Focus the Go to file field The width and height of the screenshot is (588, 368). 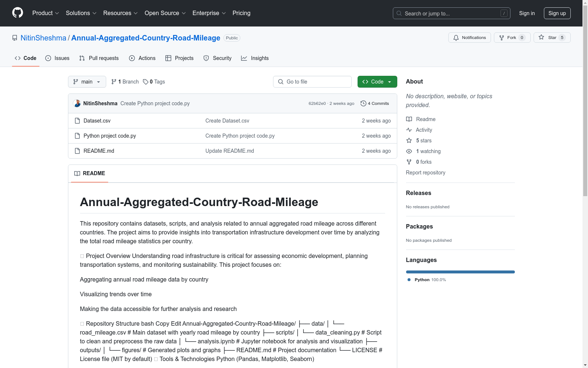tap(312, 82)
